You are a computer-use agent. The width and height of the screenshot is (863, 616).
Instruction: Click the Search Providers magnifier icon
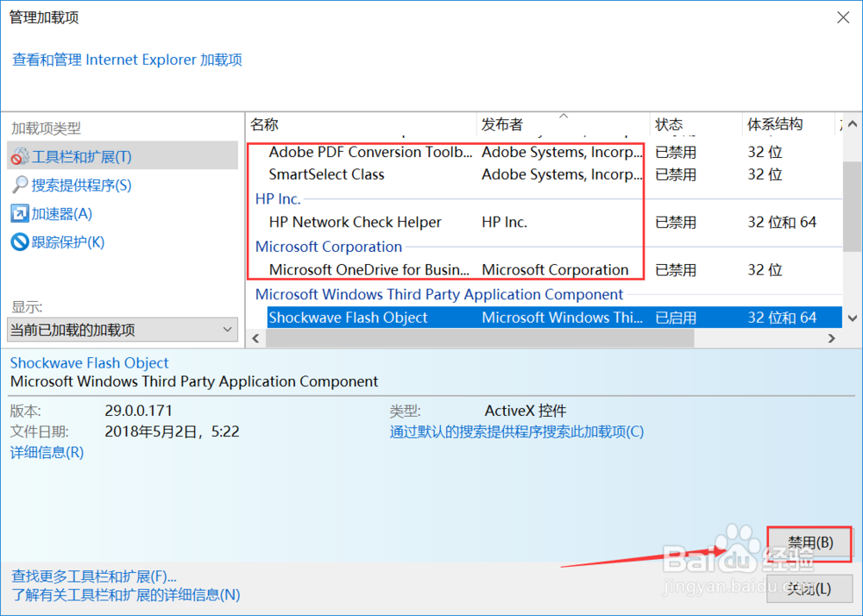pyautogui.click(x=20, y=185)
